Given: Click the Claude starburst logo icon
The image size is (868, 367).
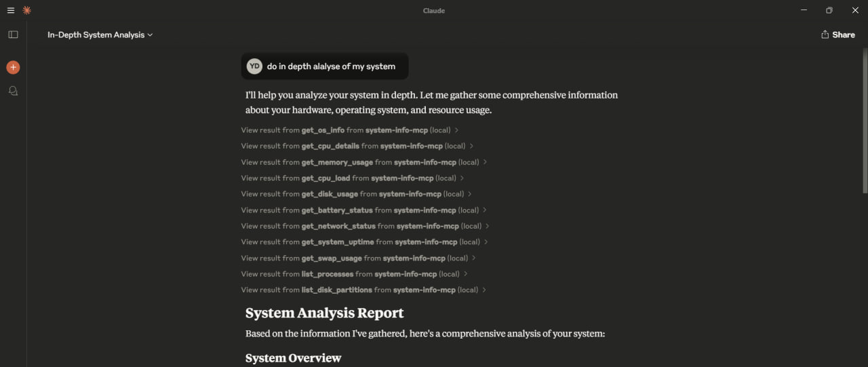Looking at the screenshot, I should click(x=26, y=10).
